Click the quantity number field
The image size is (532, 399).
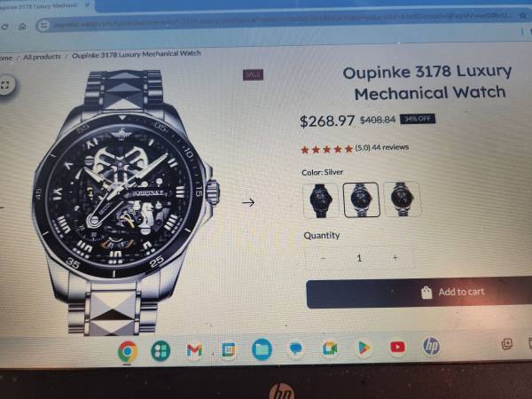[359, 258]
